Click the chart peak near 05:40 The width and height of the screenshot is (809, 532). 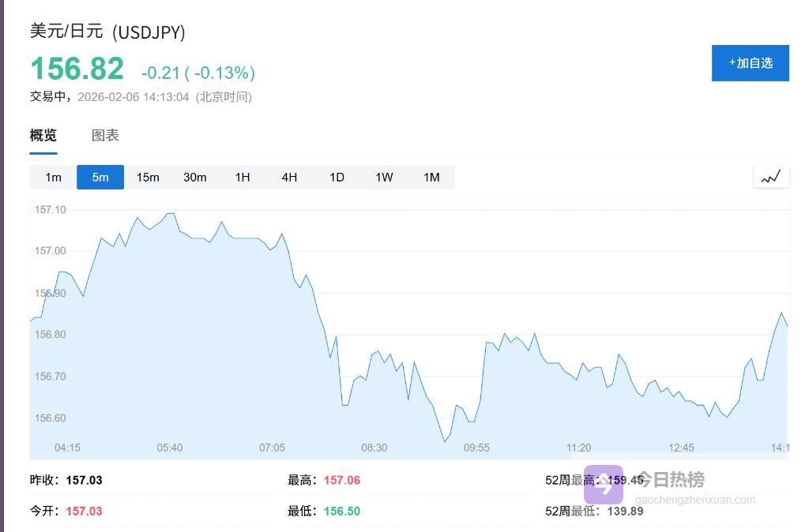pos(170,213)
